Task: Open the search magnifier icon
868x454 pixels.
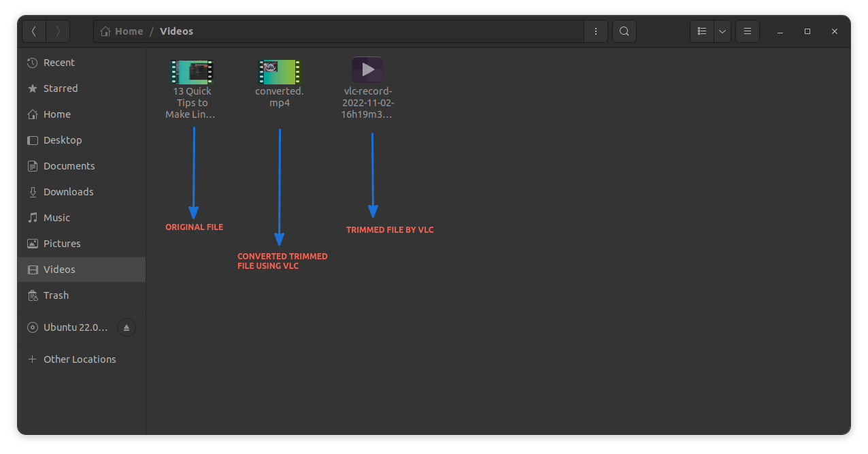Action: tap(624, 31)
